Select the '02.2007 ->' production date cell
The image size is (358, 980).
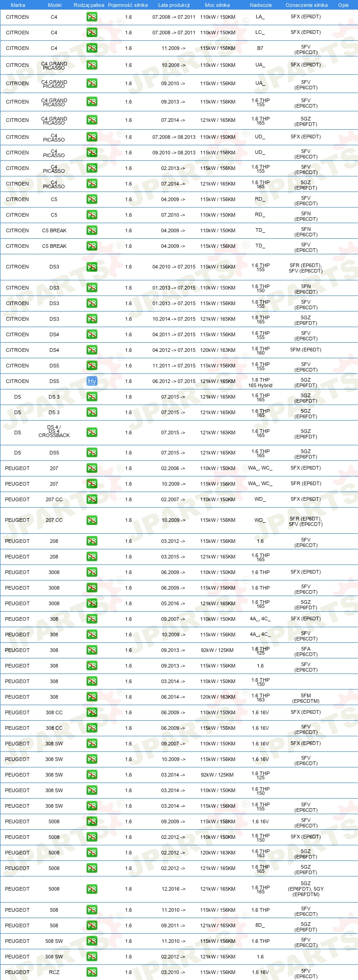173,499
